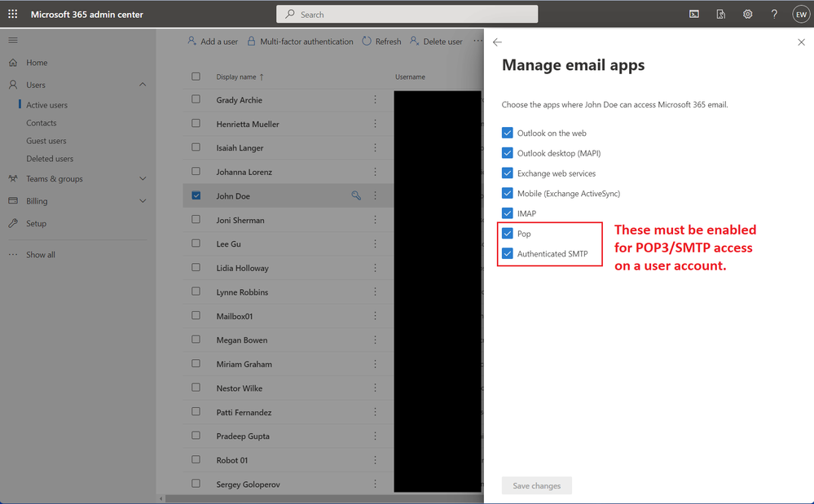Uncheck the IMAP checkbox
Viewport: 814px width, 504px height.
pyautogui.click(x=507, y=213)
